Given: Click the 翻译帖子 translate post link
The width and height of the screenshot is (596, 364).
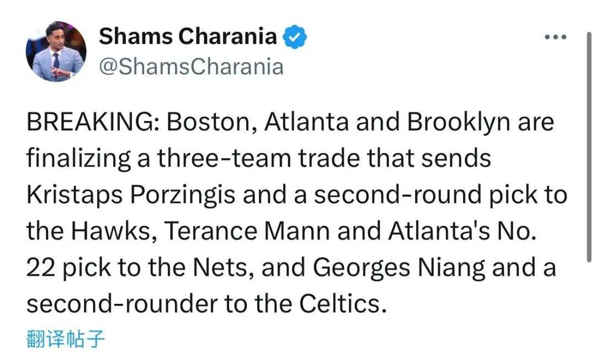Looking at the screenshot, I should tap(65, 339).
